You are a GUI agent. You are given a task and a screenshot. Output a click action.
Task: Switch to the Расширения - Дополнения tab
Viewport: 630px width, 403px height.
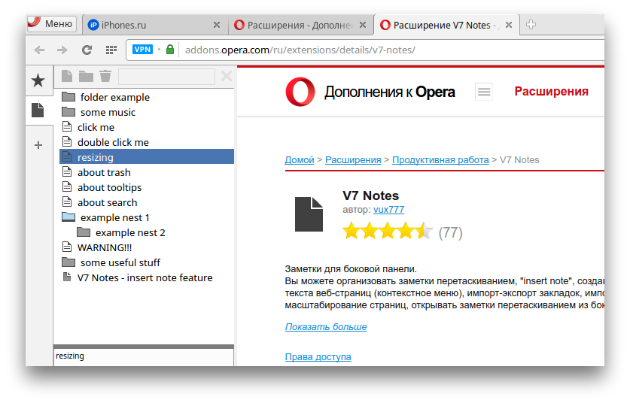[300, 25]
